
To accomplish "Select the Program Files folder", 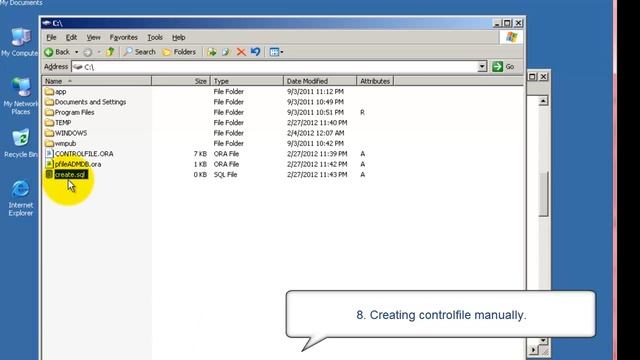I will coord(74,112).
